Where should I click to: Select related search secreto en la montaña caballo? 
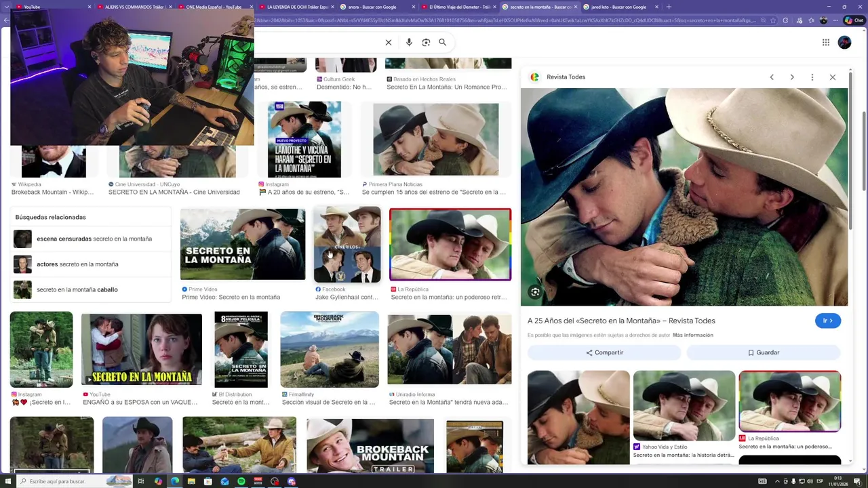91,289
